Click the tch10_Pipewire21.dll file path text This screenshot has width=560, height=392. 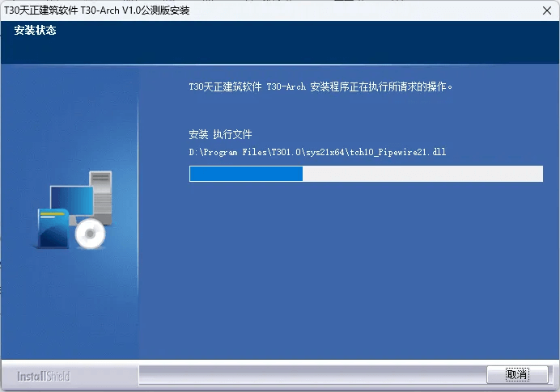pos(317,152)
